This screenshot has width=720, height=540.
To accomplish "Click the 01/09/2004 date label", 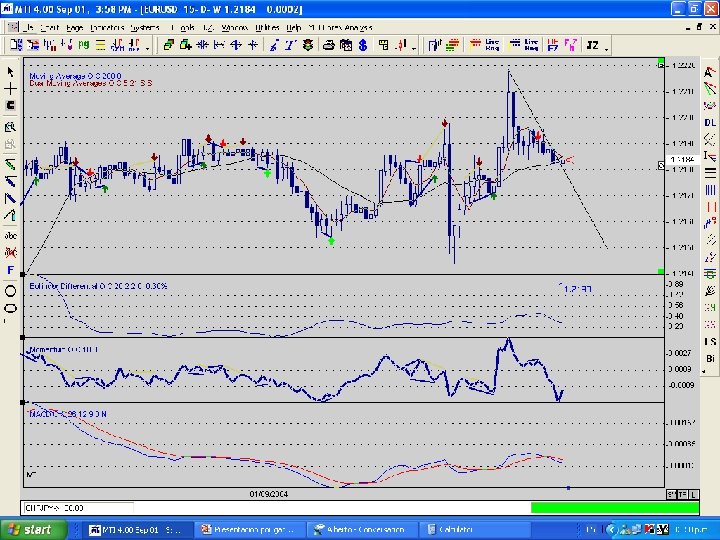I will (x=269, y=494).
